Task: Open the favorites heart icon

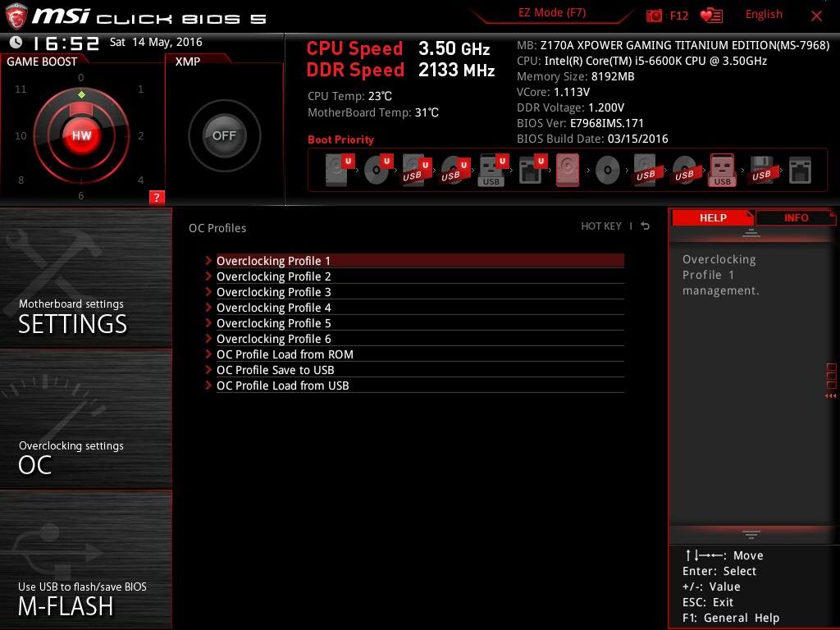Action: tap(710, 16)
